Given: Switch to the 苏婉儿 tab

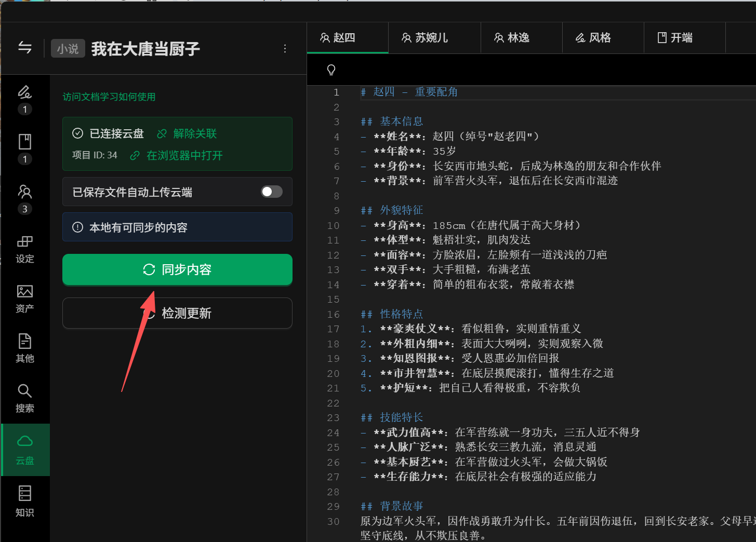Looking at the screenshot, I should tap(425, 37).
